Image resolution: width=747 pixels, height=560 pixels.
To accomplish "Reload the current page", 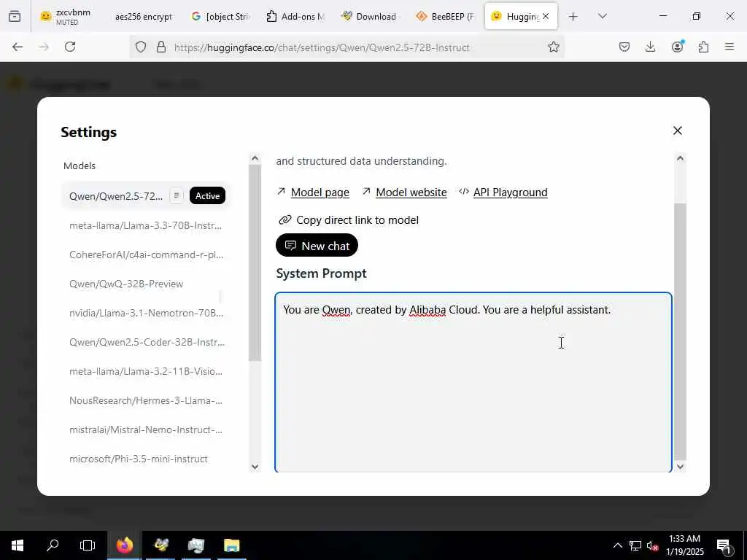I will 70,47.
